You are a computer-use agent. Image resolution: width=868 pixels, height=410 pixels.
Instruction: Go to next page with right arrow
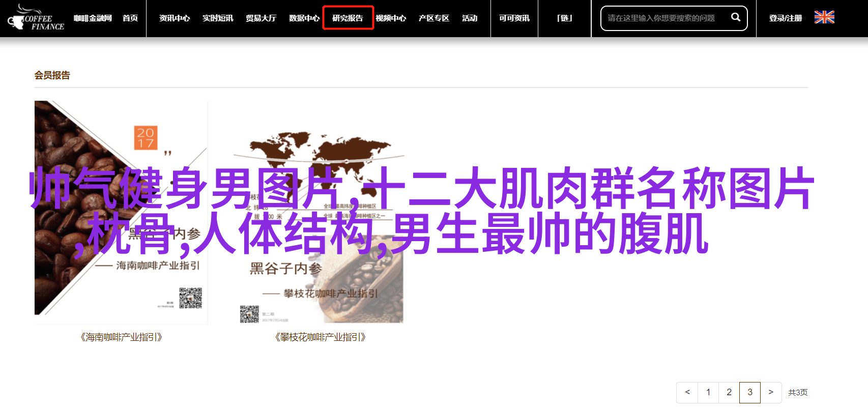tap(771, 392)
